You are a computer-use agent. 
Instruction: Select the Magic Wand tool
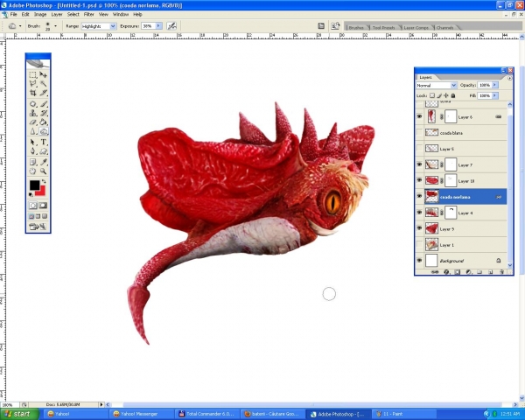[x=43, y=83]
